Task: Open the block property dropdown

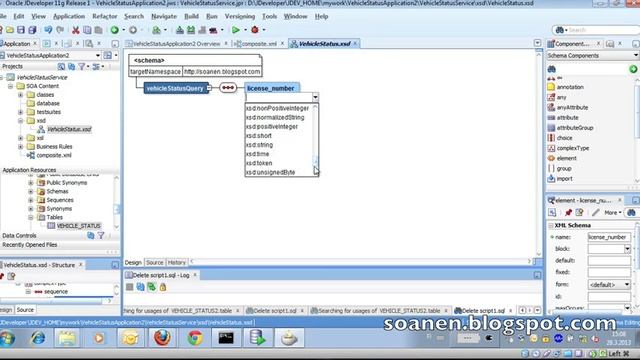Action: coord(627,249)
